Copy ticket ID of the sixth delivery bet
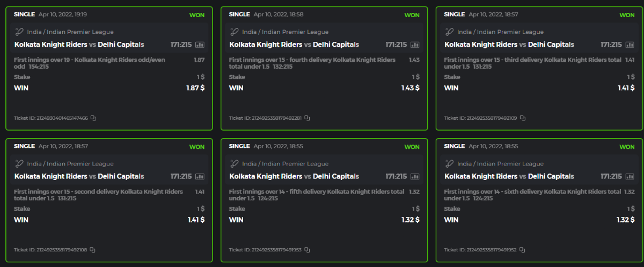 [522, 250]
